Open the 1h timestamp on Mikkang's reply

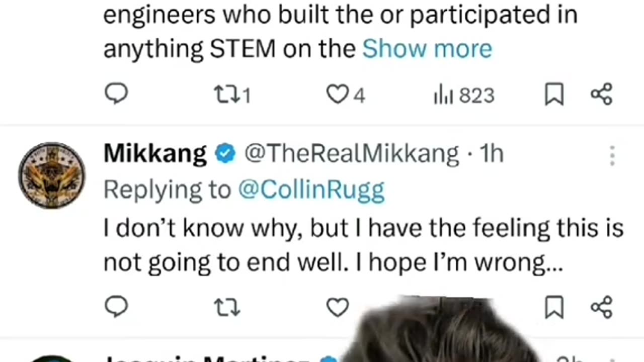(x=492, y=153)
